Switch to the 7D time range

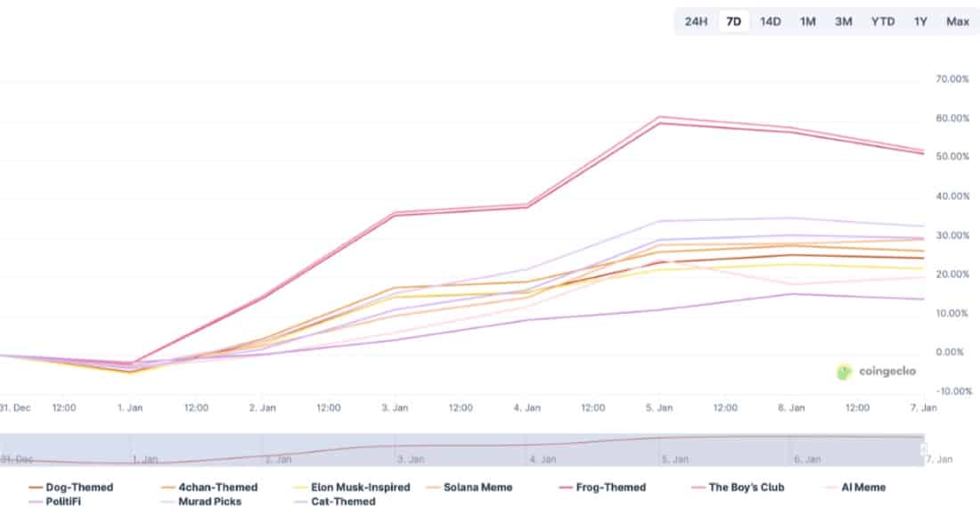click(x=733, y=21)
